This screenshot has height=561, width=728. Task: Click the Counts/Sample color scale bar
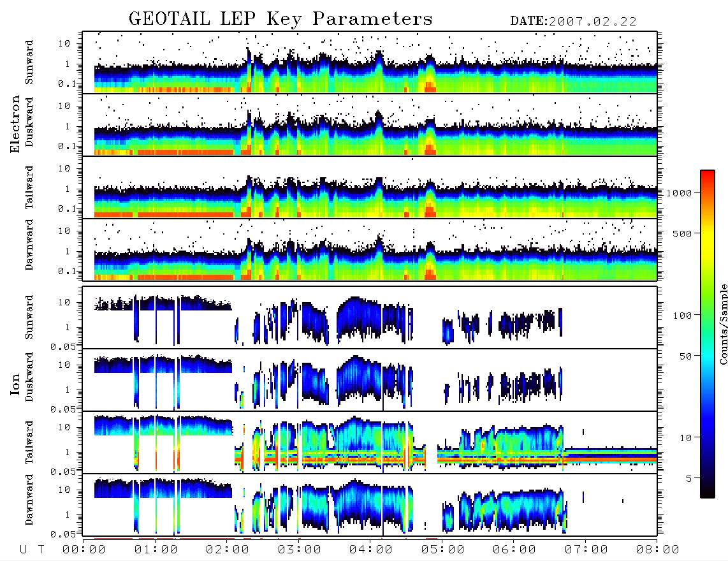pos(708,334)
